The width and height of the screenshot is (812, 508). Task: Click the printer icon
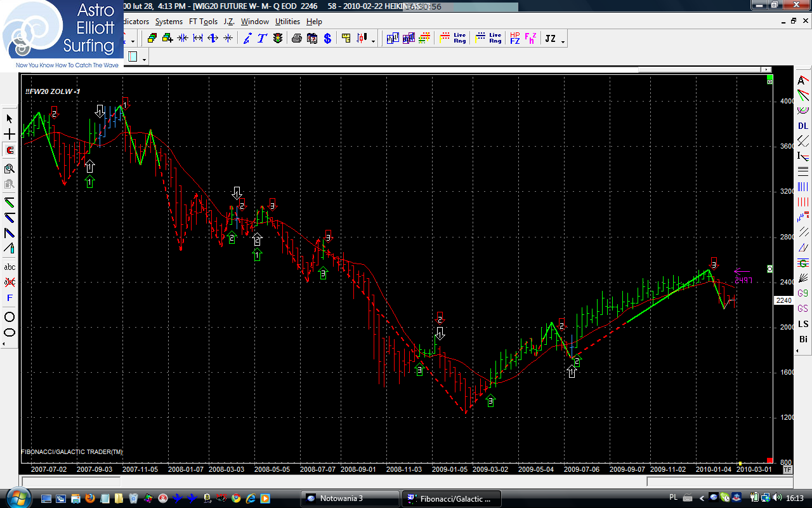coord(296,39)
